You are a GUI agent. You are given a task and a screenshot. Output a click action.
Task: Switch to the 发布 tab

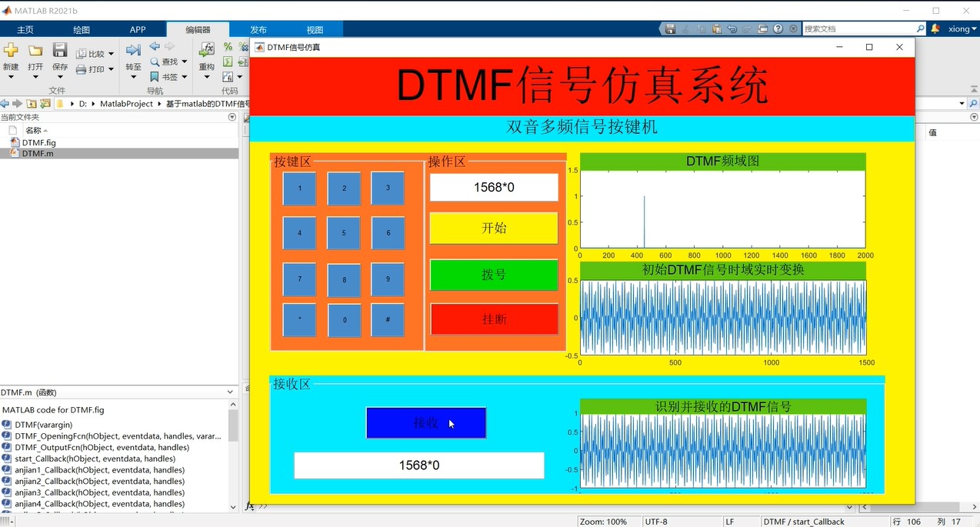coord(258,29)
